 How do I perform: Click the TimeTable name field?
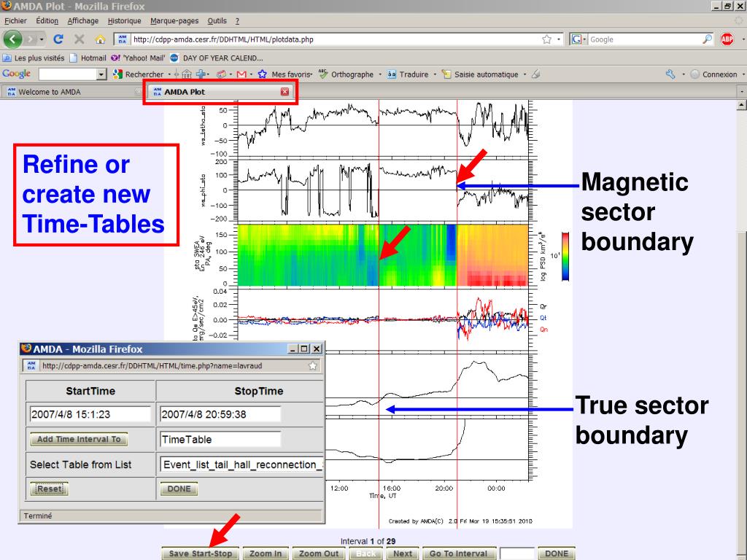point(220,439)
